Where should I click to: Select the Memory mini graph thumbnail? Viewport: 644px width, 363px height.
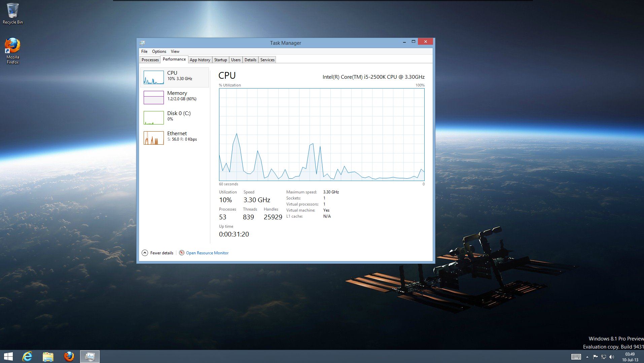(154, 98)
